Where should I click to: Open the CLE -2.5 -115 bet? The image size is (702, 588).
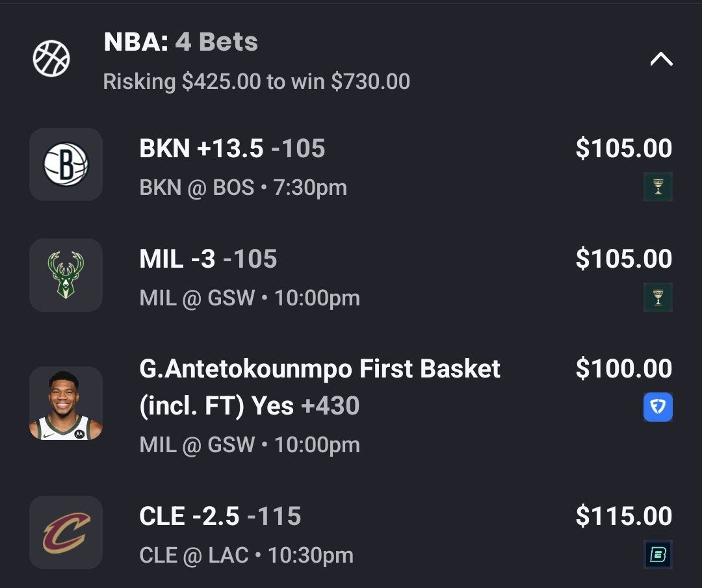[220, 517]
